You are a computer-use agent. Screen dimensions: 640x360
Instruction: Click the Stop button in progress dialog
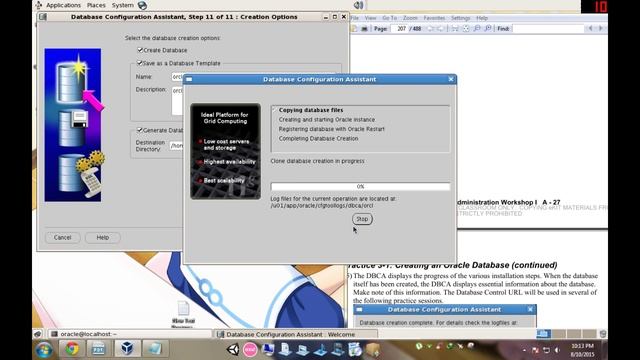coord(362,219)
